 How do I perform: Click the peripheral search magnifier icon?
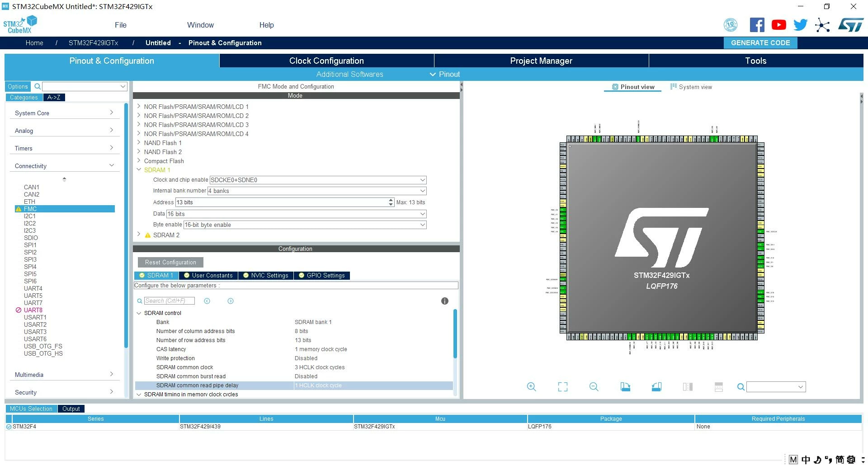[38, 86]
